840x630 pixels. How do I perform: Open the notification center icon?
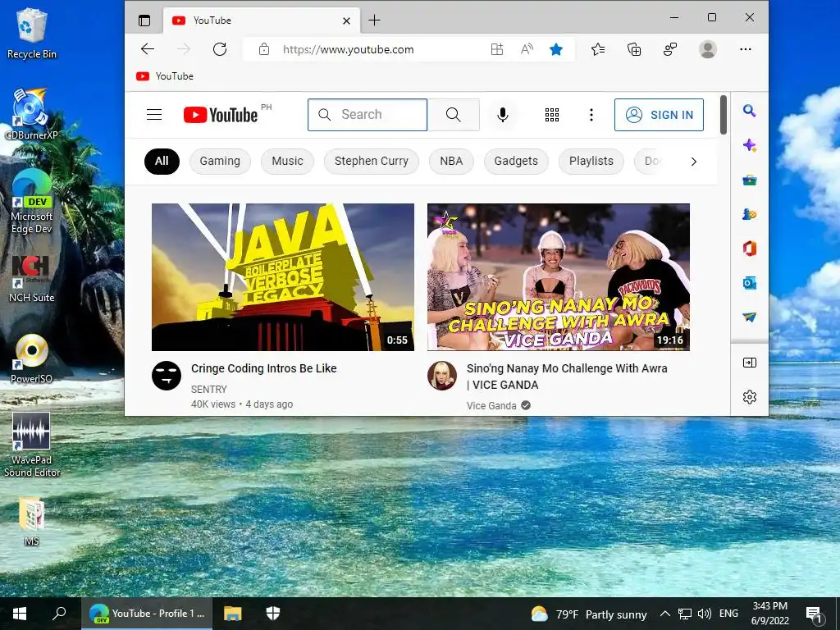click(x=813, y=614)
